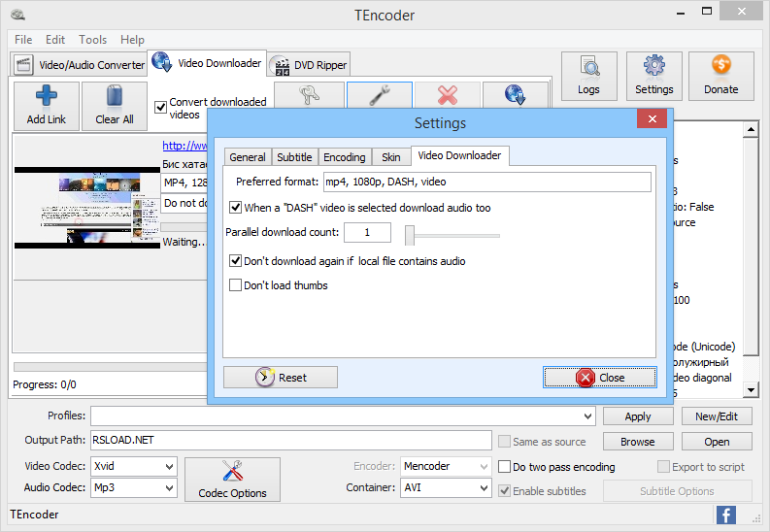This screenshot has height=532, width=770.
Task: Switch to Video/Audio Converter tab
Action: click(79, 65)
